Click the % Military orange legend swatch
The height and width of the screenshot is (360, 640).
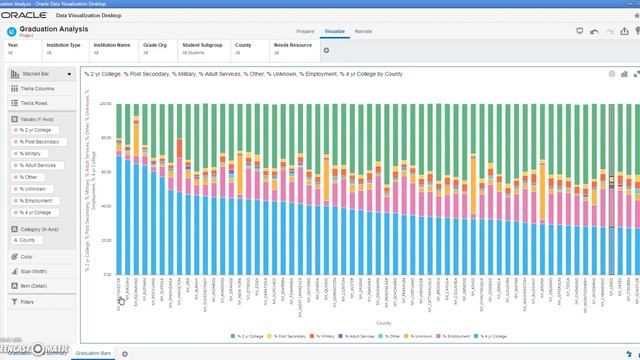click(x=312, y=336)
